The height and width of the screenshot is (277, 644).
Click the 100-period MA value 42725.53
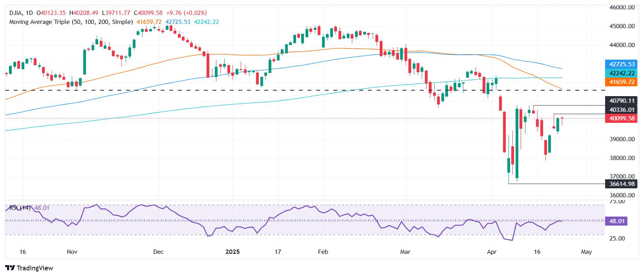click(x=178, y=22)
